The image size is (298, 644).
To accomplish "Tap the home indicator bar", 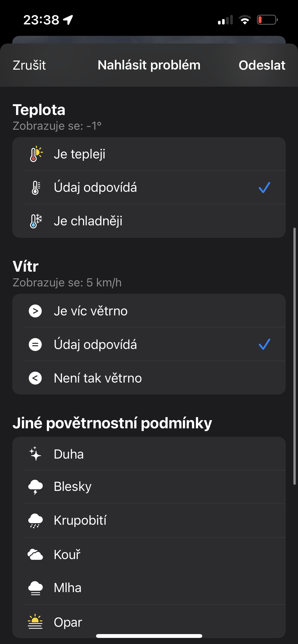I will (x=149, y=636).
